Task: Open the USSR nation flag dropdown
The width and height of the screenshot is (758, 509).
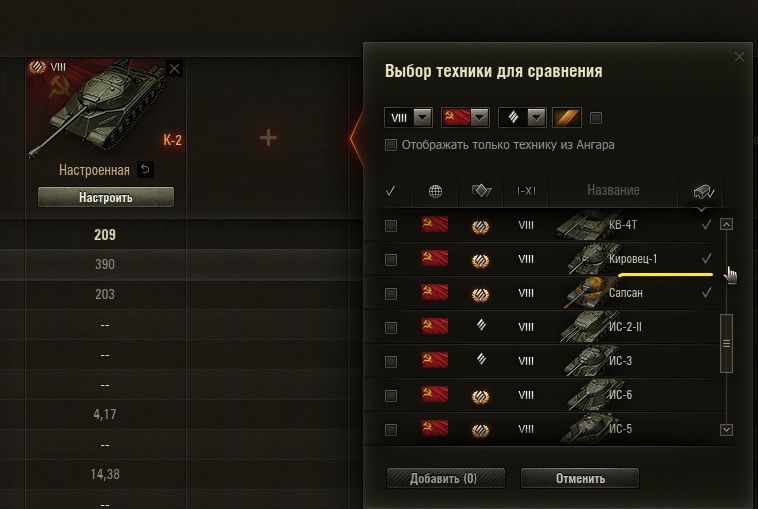Action: point(465,117)
